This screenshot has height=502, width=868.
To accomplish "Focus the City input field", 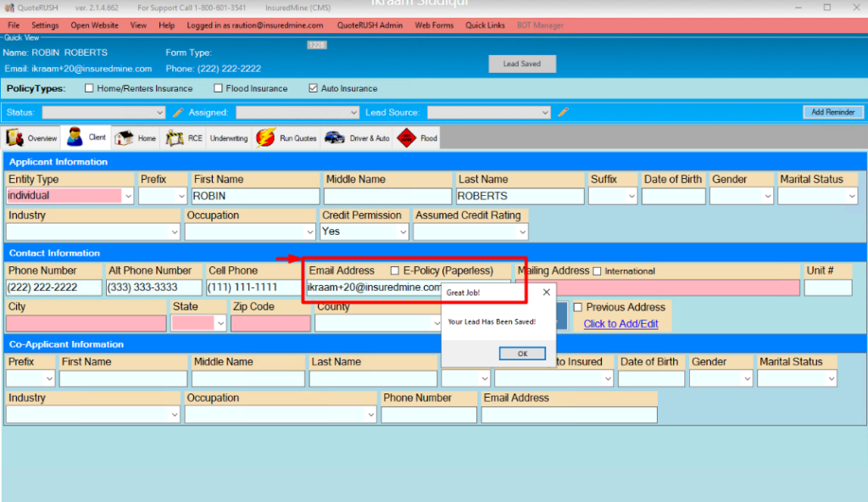I will [86, 324].
